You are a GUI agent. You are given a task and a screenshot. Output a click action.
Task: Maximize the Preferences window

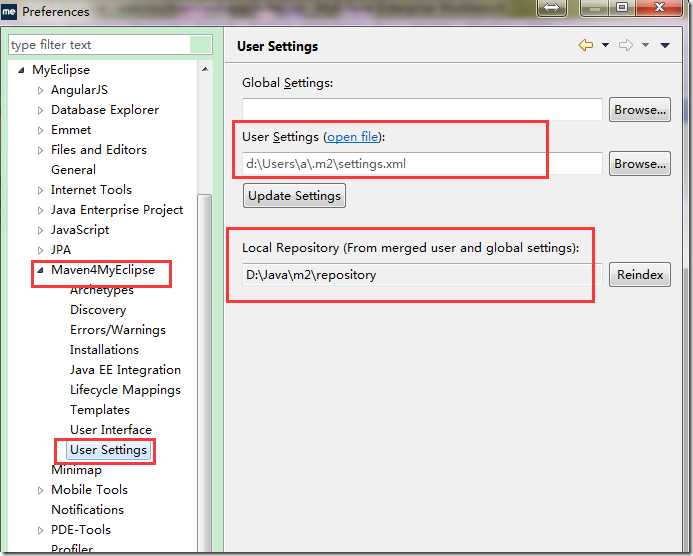coord(621,8)
